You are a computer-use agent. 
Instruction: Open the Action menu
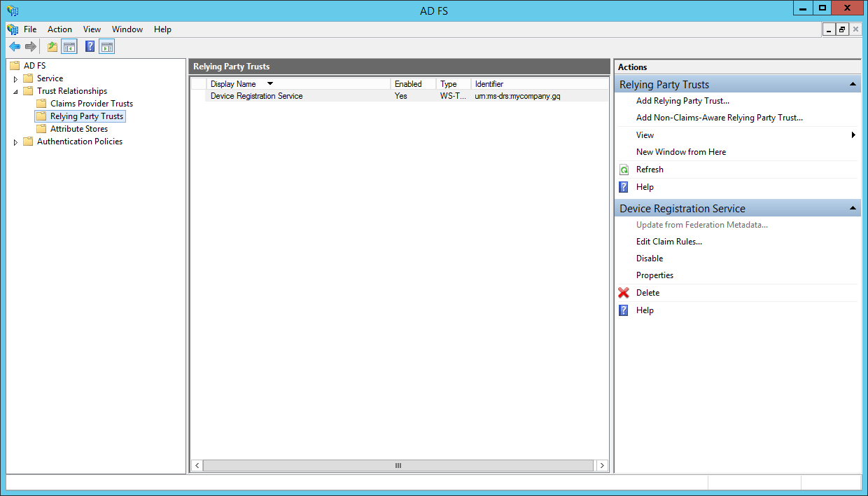click(x=59, y=29)
